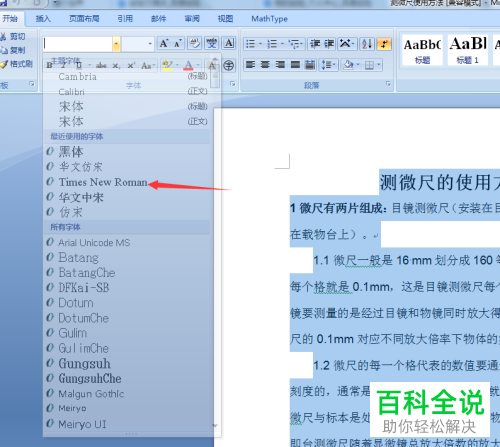Image resolution: width=500 pixels, height=447 pixels.
Task: Click inside the font name input box
Action: tap(78, 44)
